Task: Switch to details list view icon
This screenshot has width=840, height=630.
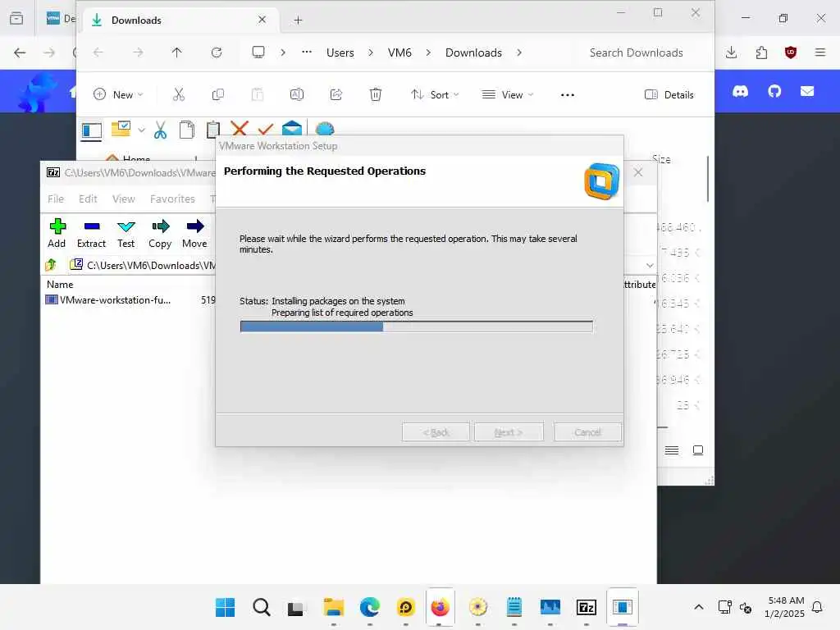Action: [x=671, y=450]
